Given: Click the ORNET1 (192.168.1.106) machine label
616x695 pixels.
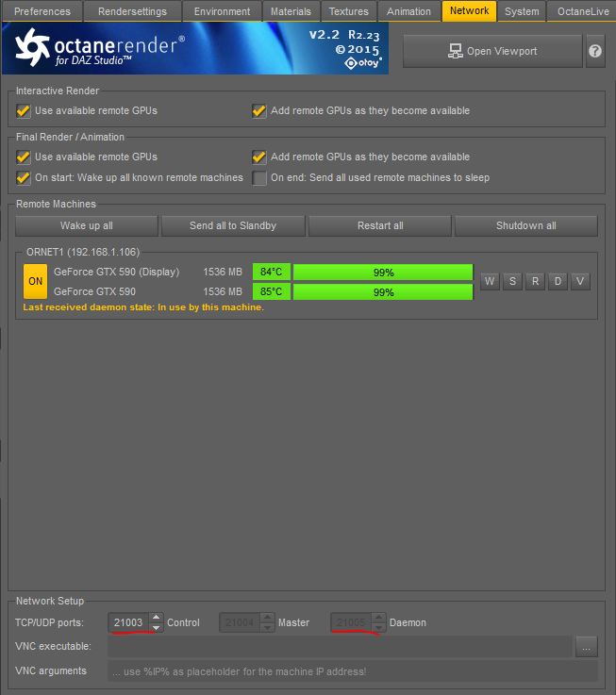Looking at the screenshot, I should click(x=83, y=252).
